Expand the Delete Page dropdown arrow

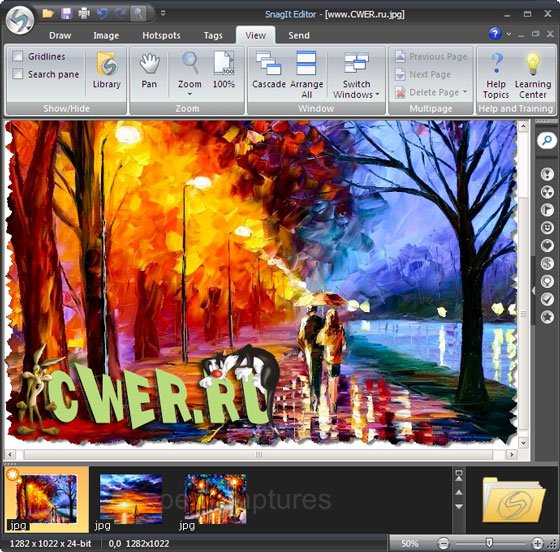pyautogui.click(x=465, y=92)
